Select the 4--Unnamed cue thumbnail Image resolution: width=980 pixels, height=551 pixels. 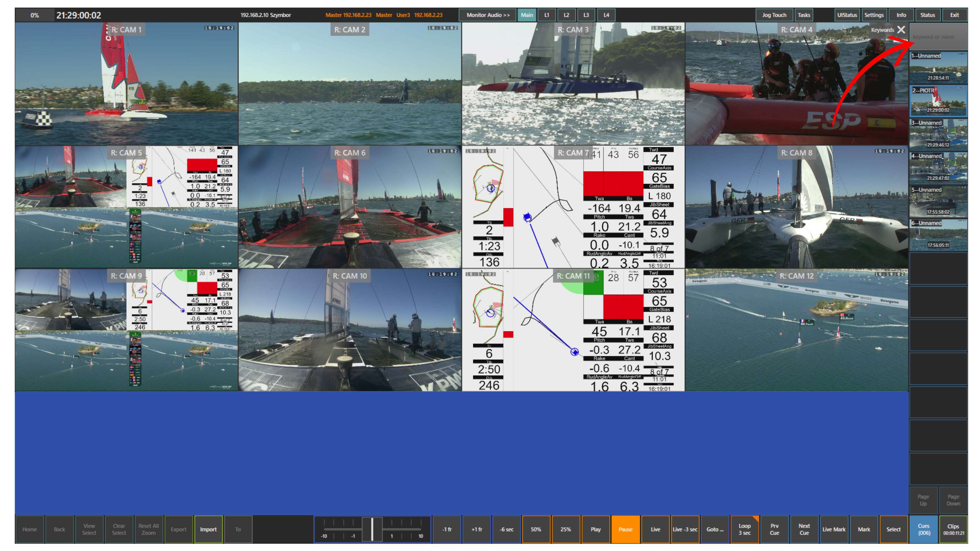click(x=938, y=167)
